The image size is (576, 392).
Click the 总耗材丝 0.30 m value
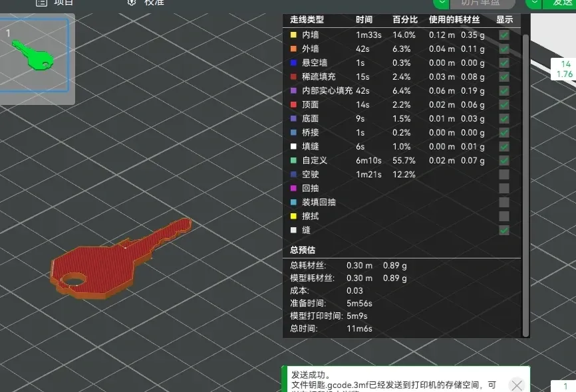coord(359,265)
